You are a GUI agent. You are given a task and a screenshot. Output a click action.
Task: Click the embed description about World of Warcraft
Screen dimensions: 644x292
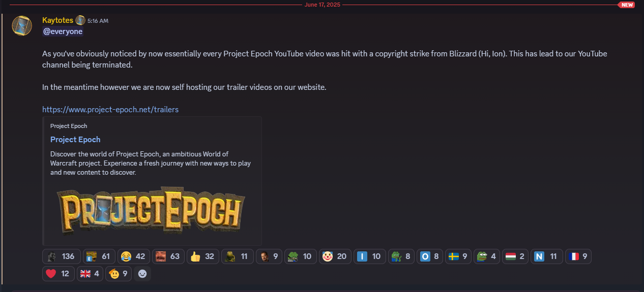click(x=151, y=163)
